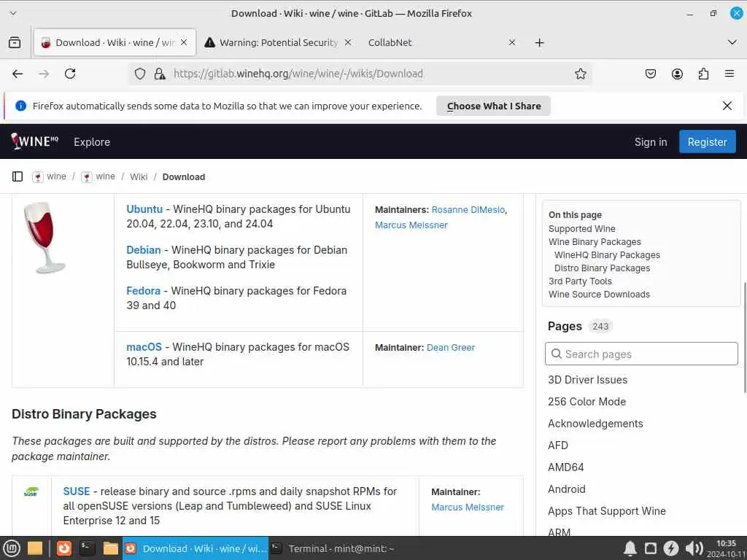
Task: Open the file manager taskbar launcher
Action: pyautogui.click(x=111, y=548)
